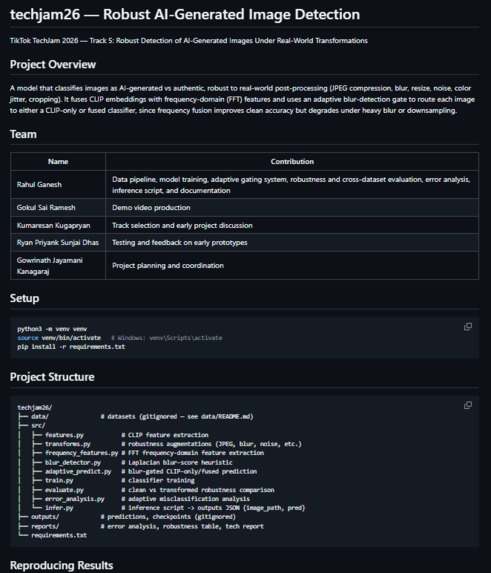Viewport: 491px width, 573px height.
Task: Click the techjam26/ root folder line
Action: (x=35, y=407)
